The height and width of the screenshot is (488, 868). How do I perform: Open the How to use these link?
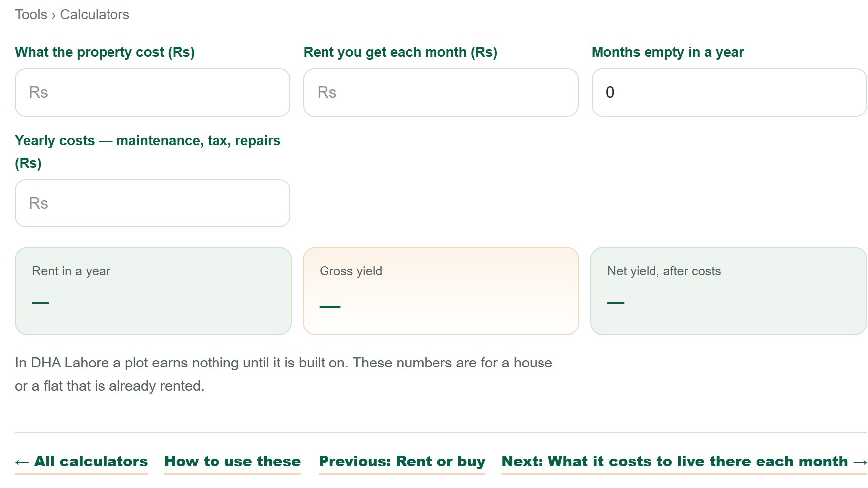pos(232,462)
